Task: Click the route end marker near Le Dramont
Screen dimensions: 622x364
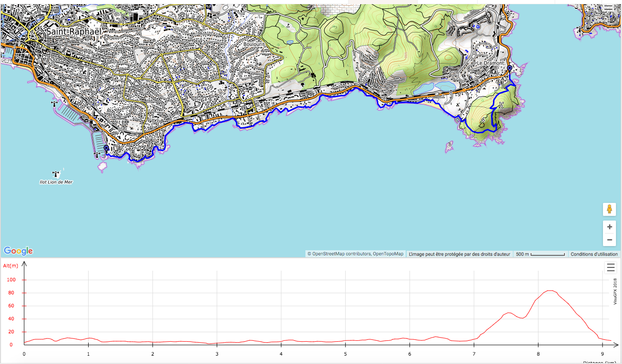Action: (x=510, y=68)
